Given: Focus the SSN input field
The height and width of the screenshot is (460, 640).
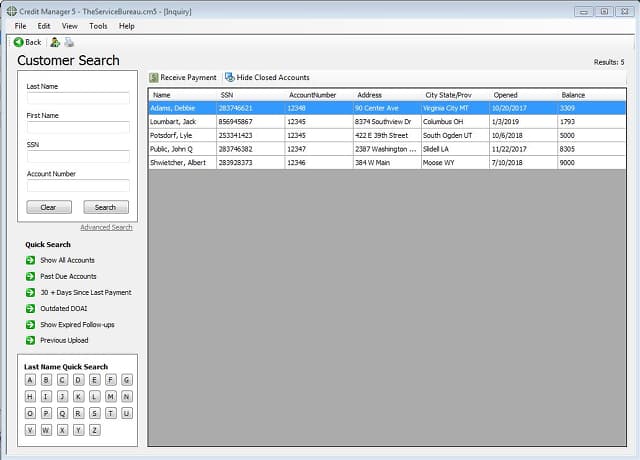Looking at the screenshot, I should point(78,156).
